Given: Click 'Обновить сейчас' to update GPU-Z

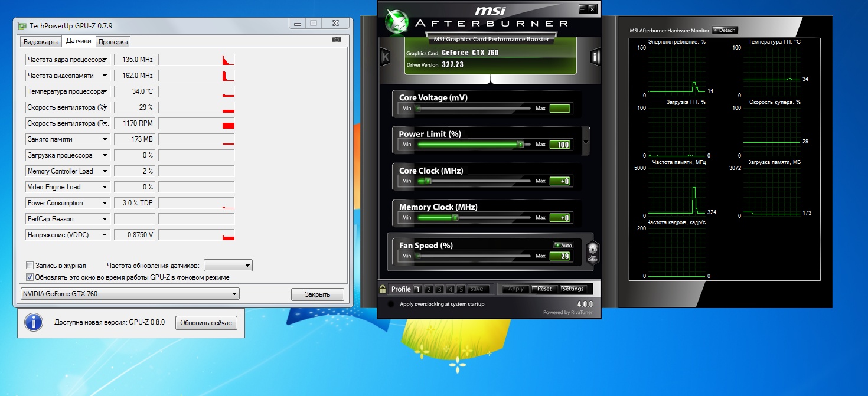Looking at the screenshot, I should (206, 323).
